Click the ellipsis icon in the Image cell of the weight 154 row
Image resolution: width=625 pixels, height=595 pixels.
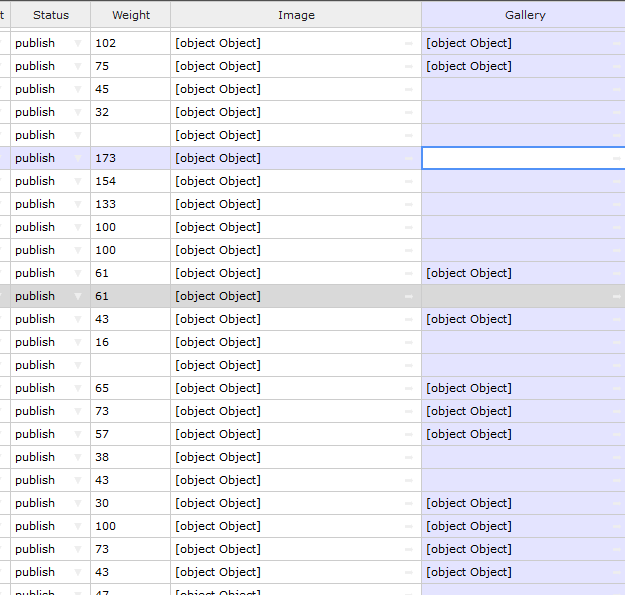tap(408, 181)
